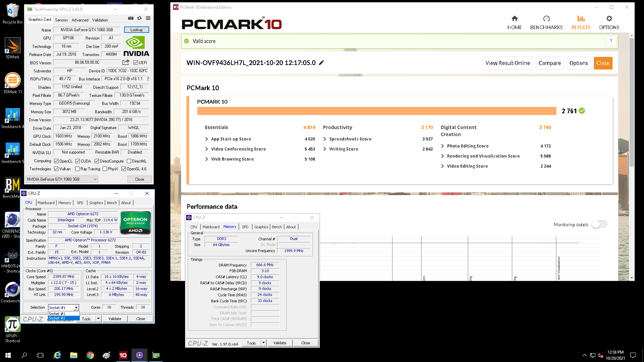Select Socket #2 from dropdown list

pos(64,318)
